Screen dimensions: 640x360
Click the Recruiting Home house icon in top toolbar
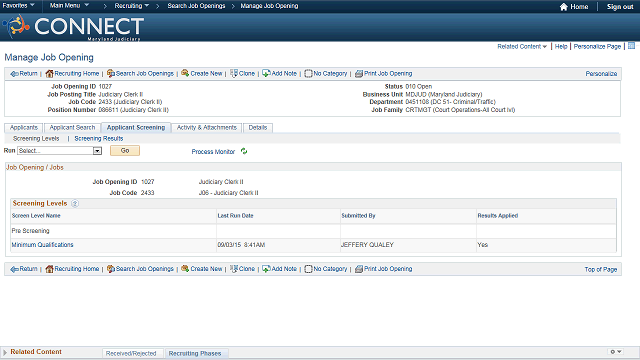[x=49, y=74]
